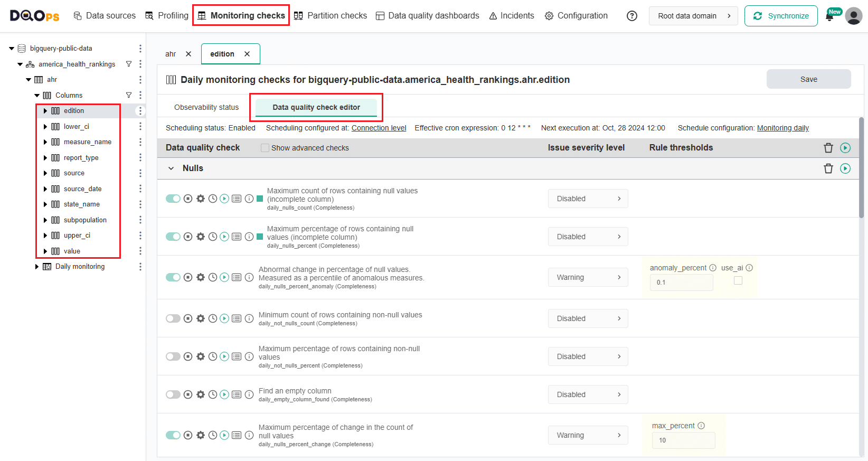Show results list for daily_not_nulls_count check
The width and height of the screenshot is (868, 461).
pyautogui.click(x=237, y=318)
